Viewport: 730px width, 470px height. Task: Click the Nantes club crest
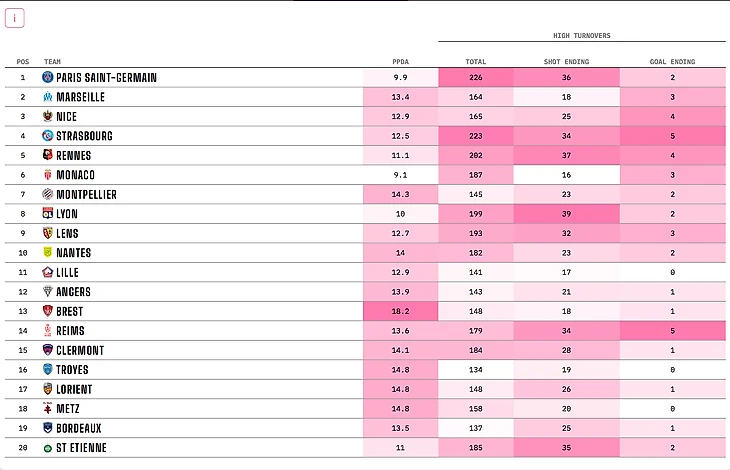48,253
